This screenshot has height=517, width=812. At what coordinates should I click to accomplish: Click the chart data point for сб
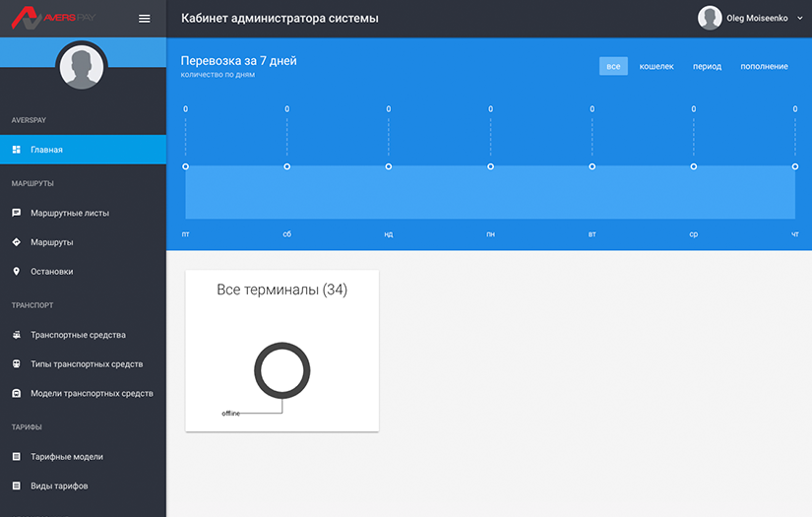tap(286, 166)
